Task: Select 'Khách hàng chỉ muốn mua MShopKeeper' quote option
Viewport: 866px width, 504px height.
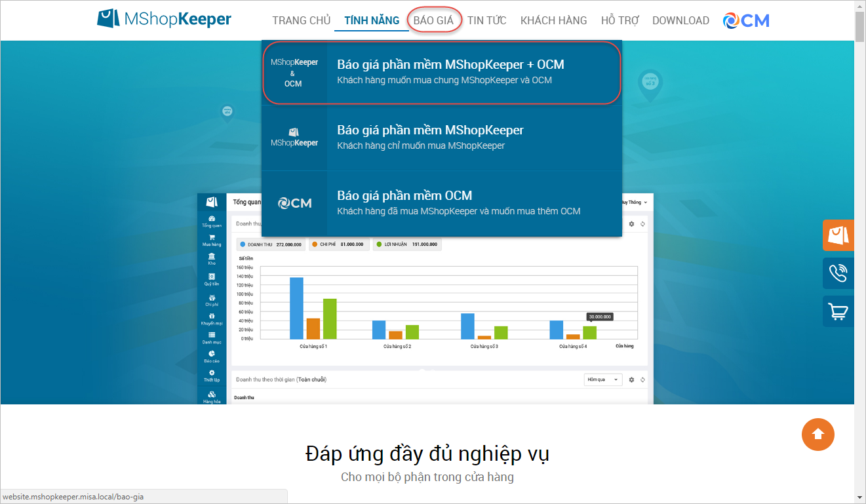Action: (x=442, y=138)
